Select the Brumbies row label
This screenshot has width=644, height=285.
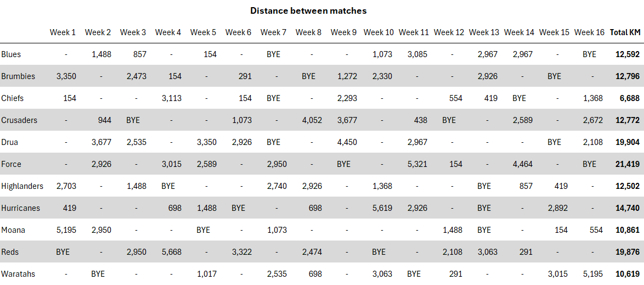pos(18,76)
